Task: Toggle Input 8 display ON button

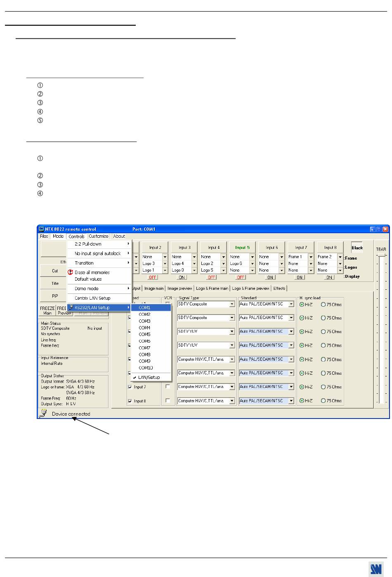Action: click(329, 277)
